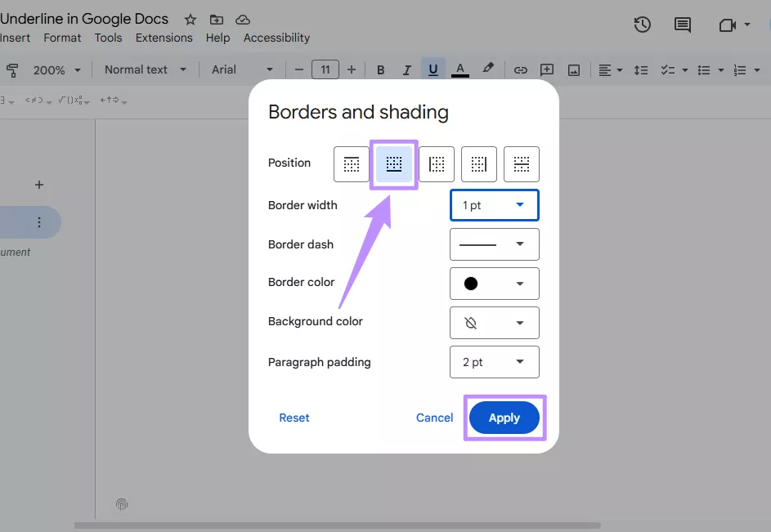Select the highlight color pen icon
The width and height of the screenshot is (771, 532).
coord(488,69)
